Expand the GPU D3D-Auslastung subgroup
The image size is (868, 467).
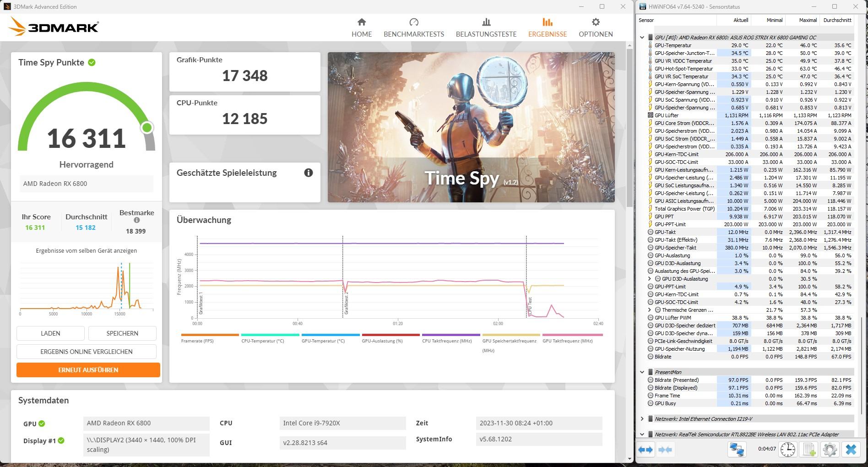pos(649,279)
